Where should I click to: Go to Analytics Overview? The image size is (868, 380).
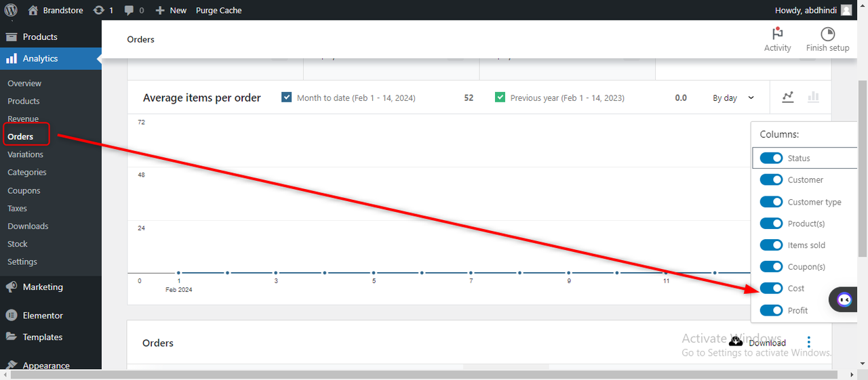click(24, 83)
